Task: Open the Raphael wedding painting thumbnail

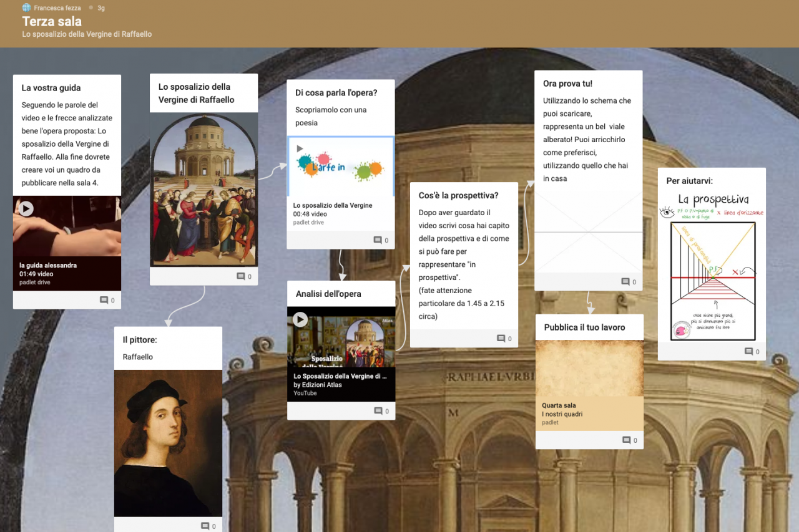Action: tap(204, 190)
